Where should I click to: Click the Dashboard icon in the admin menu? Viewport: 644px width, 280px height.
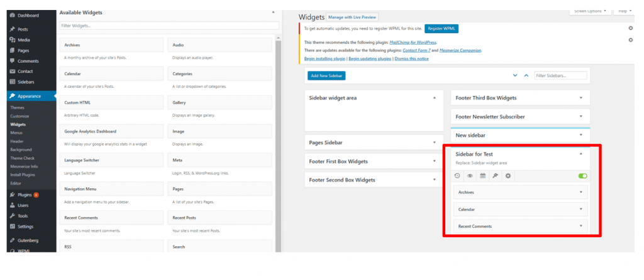tap(13, 15)
